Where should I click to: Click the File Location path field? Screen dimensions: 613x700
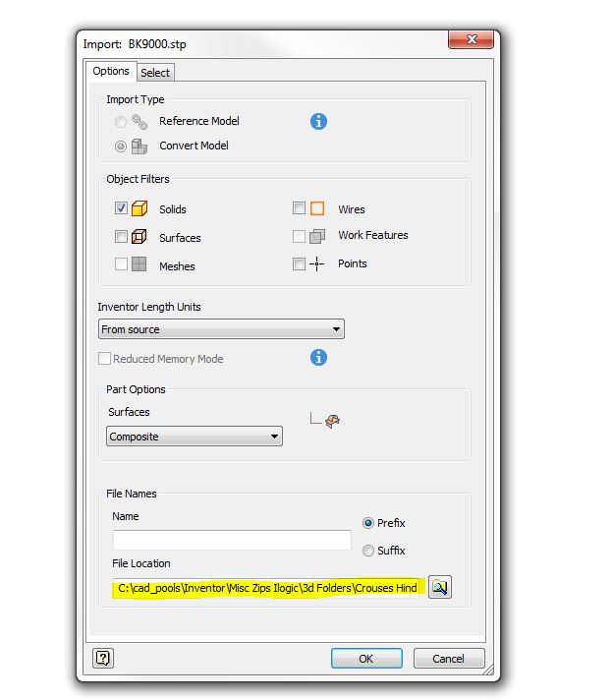point(266,588)
